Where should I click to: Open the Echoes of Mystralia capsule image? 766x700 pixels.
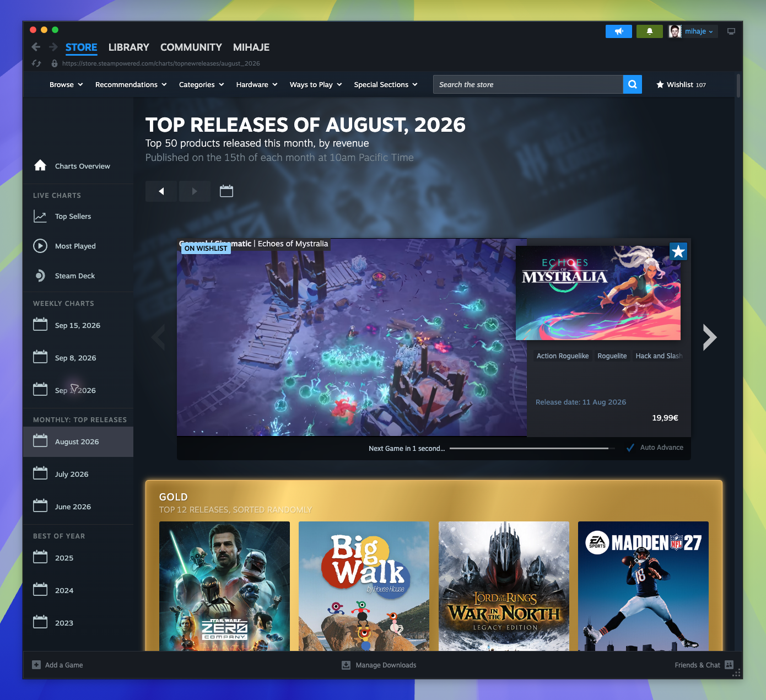click(x=598, y=293)
